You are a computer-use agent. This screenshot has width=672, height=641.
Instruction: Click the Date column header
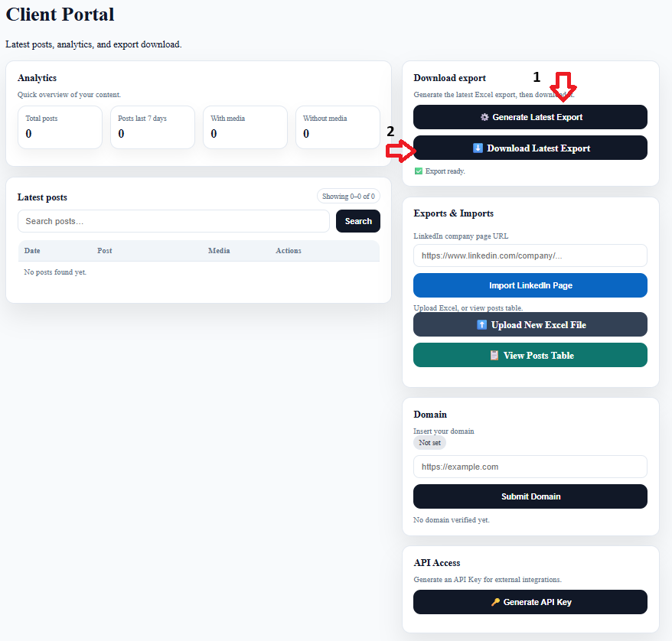[x=32, y=250]
